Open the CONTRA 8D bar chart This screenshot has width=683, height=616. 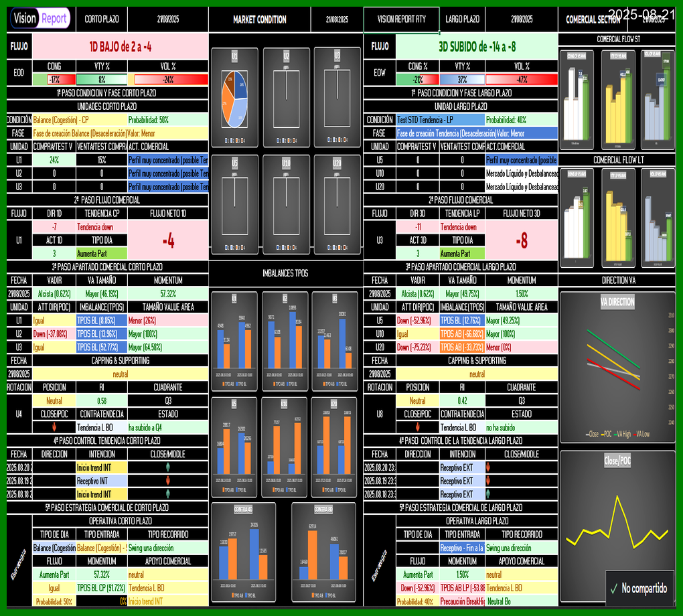(323, 552)
